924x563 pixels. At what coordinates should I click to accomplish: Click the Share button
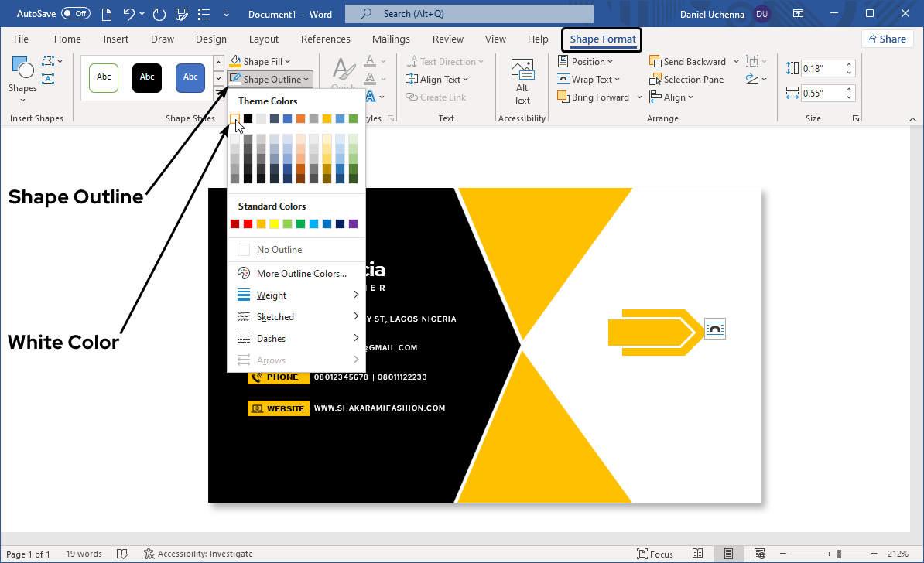coord(886,39)
